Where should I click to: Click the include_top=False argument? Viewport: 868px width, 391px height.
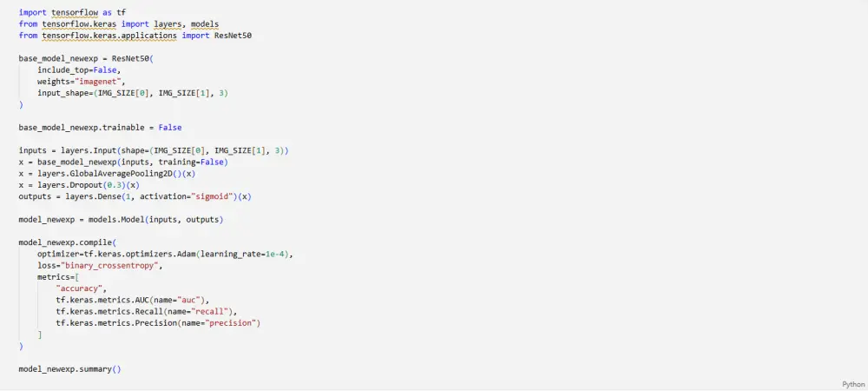(79, 70)
